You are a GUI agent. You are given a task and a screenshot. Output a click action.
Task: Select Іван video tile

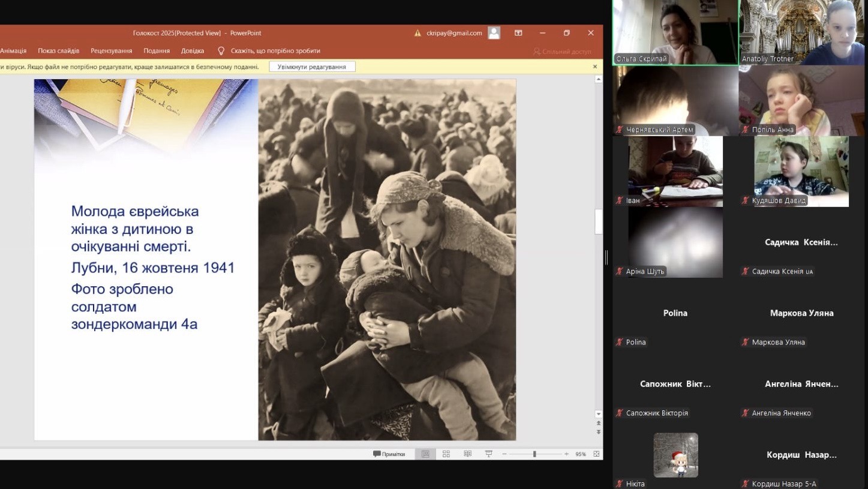pyautogui.click(x=675, y=171)
